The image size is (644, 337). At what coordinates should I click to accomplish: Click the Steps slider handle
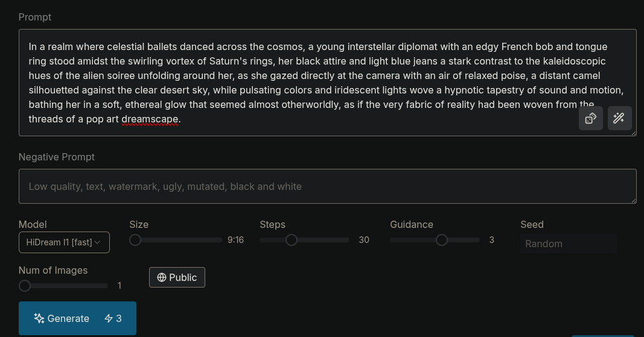[x=291, y=240]
